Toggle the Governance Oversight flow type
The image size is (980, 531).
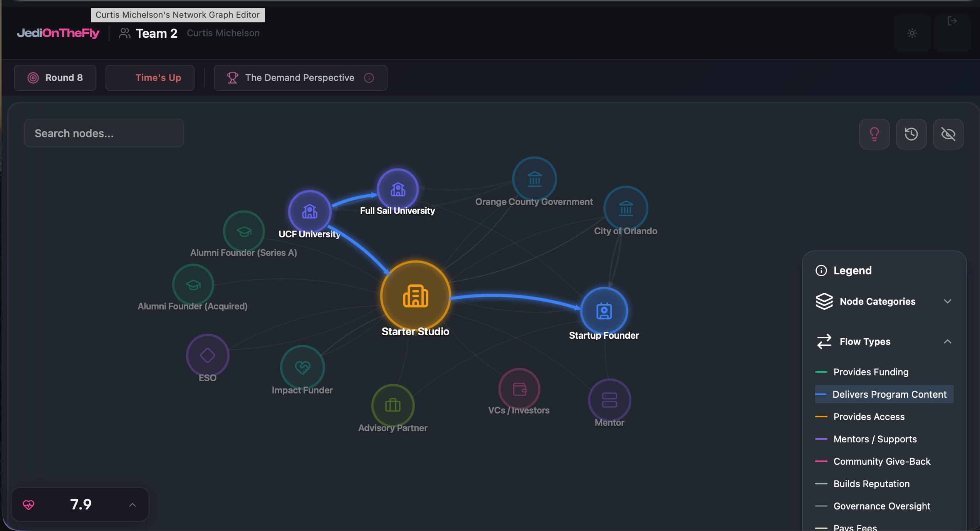[x=884, y=506]
